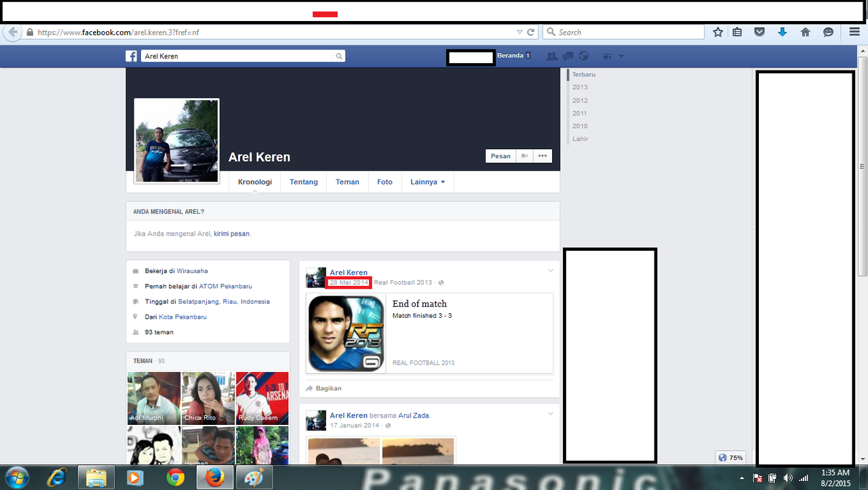868x490 pixels.
Task: Open Rudy Caeem friend thumbnail
Action: (x=262, y=398)
